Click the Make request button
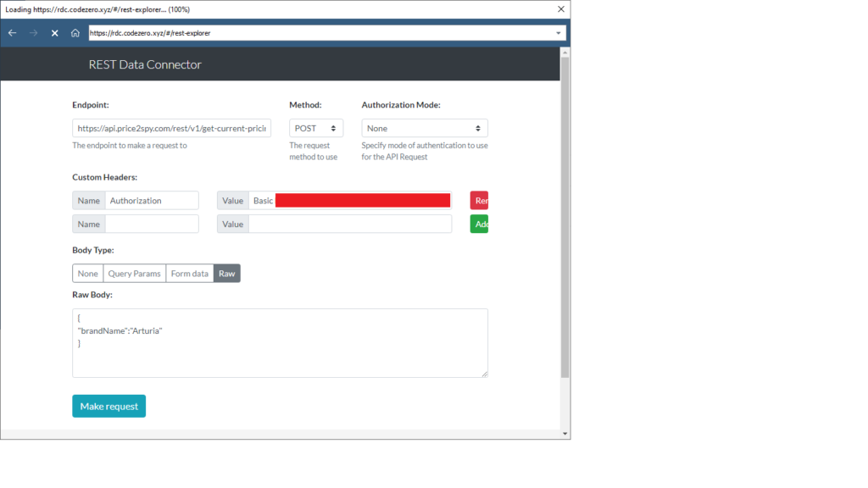 (x=109, y=406)
